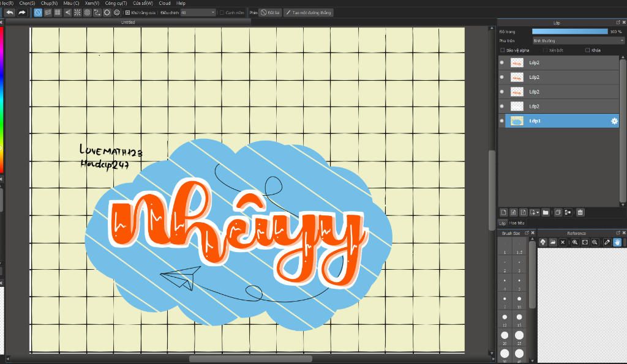
Task: Click Tạo một đường thẳng button
Action: 309,13
